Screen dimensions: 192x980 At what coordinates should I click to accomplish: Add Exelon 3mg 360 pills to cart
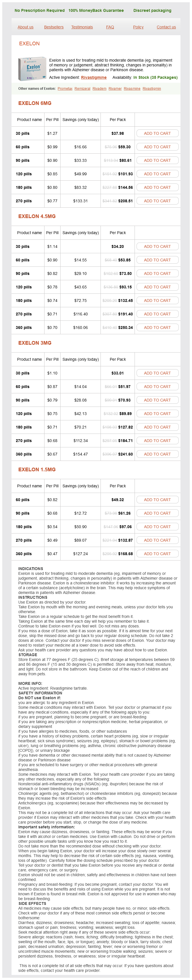[157, 454]
